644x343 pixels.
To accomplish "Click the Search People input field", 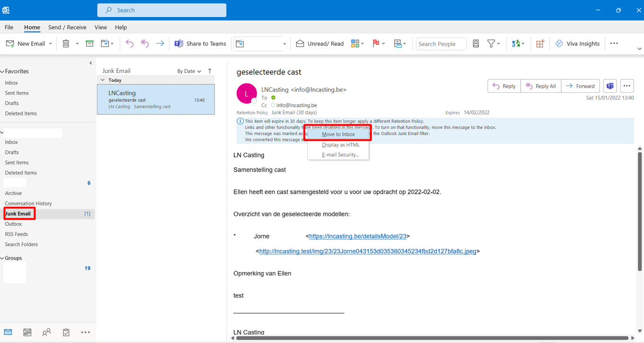I will [441, 44].
